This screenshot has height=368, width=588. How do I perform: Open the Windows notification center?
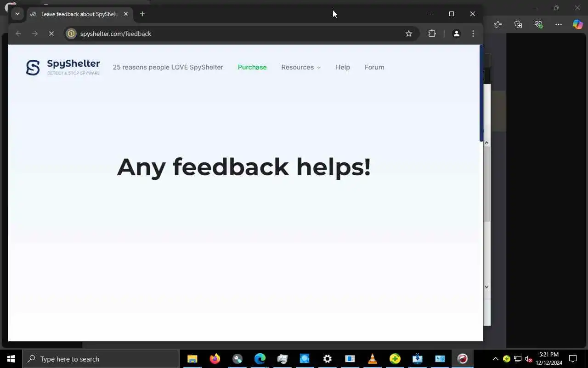(573, 359)
